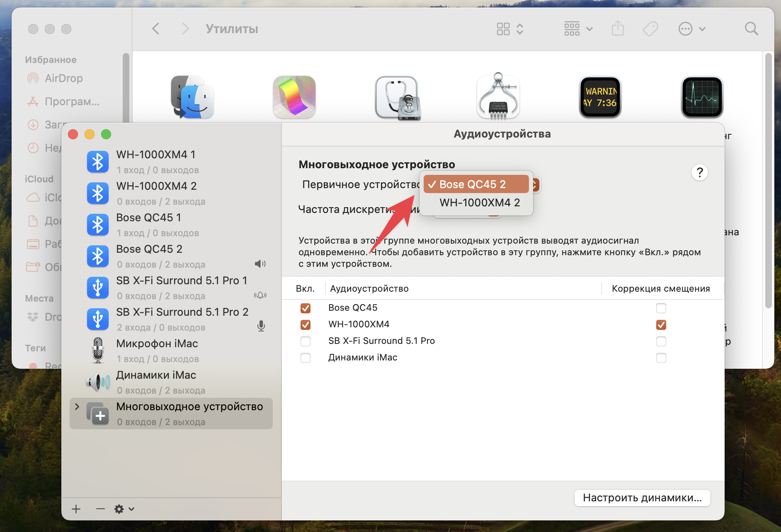Click the Динамики iMac speaker icon
Screen dimensions: 781x532
[x=98, y=382]
